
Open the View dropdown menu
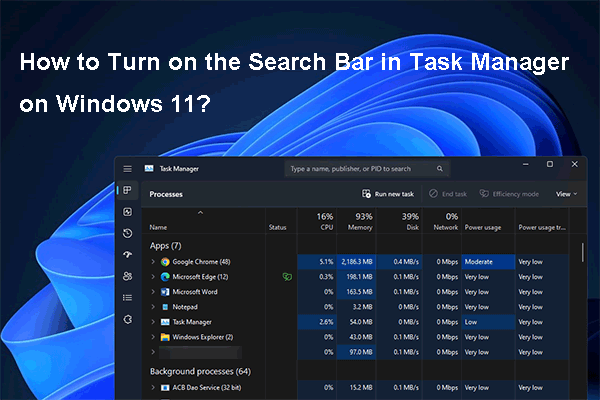point(566,194)
